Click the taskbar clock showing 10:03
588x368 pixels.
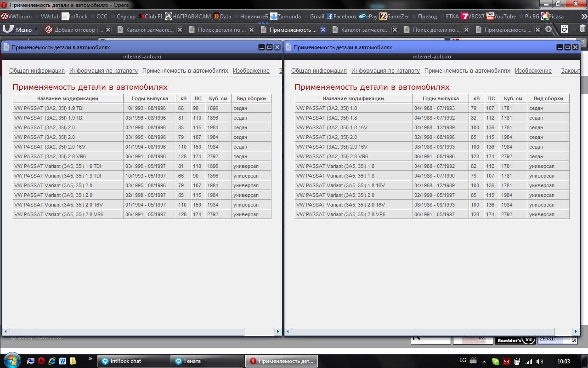pos(563,362)
